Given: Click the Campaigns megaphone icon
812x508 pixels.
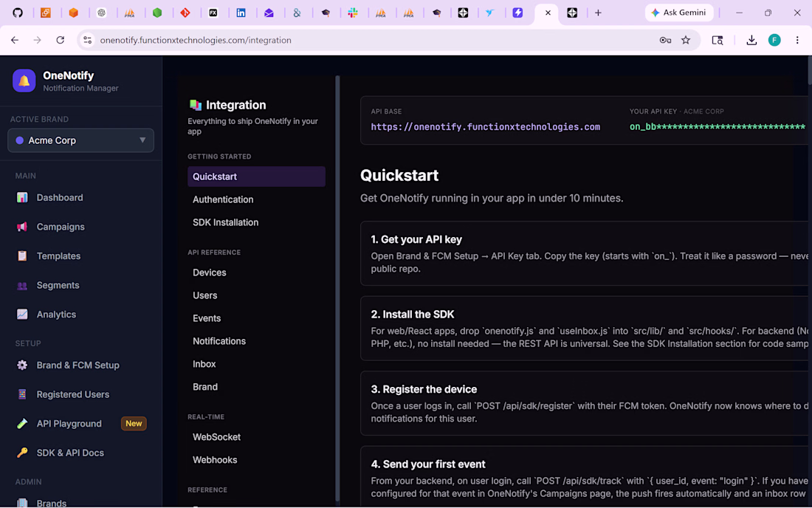Looking at the screenshot, I should tap(22, 227).
